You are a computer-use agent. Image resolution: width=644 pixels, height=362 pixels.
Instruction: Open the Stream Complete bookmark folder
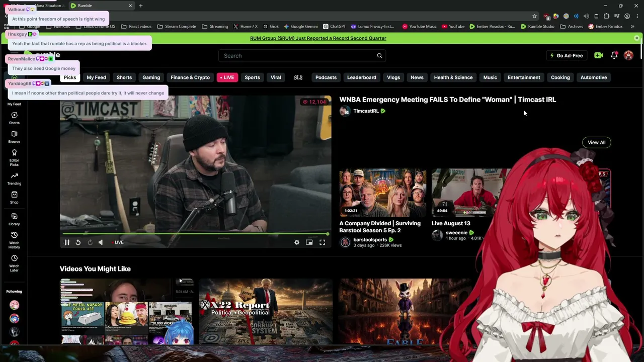click(x=177, y=27)
